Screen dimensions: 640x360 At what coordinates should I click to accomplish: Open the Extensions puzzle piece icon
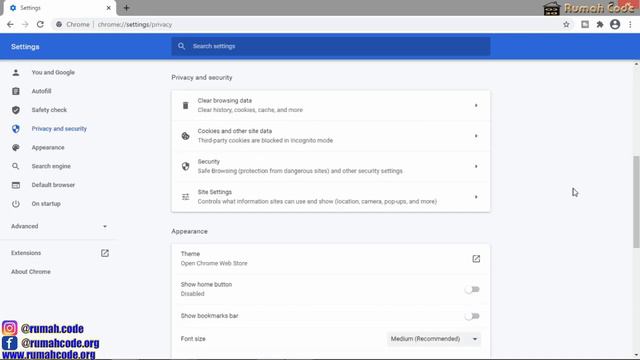[x=600, y=24]
